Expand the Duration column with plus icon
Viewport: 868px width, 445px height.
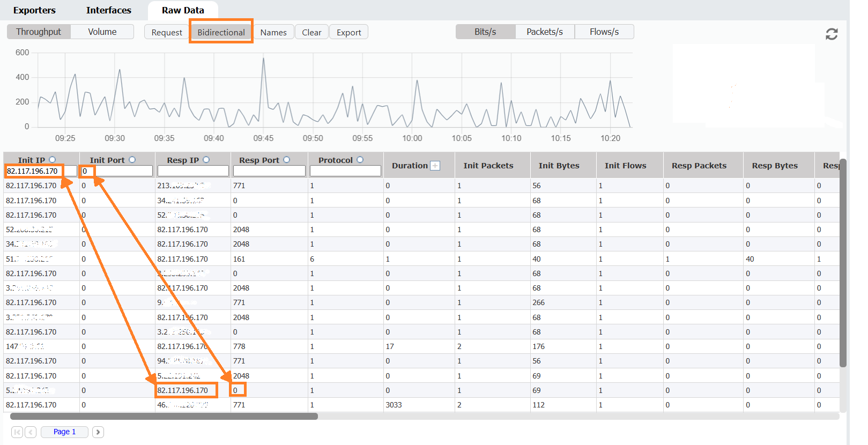tap(435, 166)
